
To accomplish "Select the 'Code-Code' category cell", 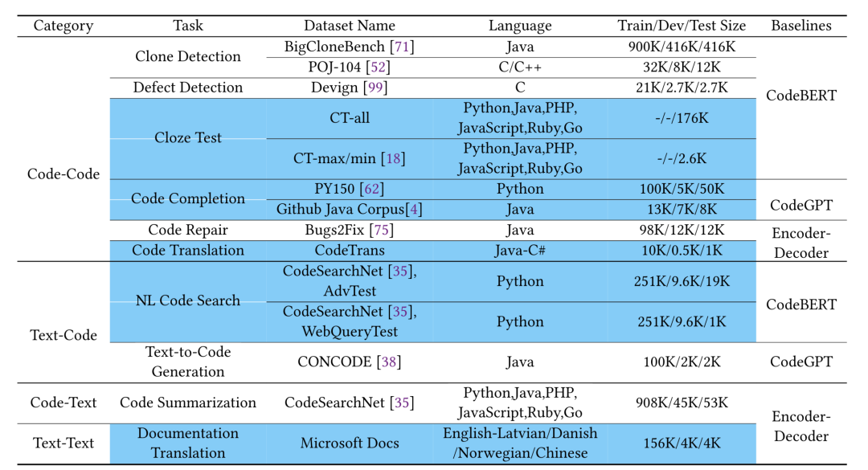I will tap(63, 174).
